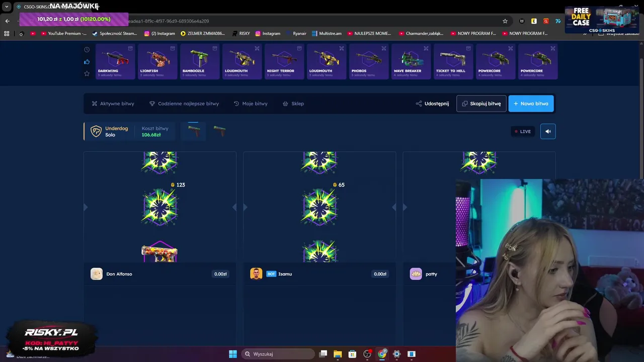Click the 65 coin value label
This screenshot has height=362, width=644.
click(x=339, y=185)
